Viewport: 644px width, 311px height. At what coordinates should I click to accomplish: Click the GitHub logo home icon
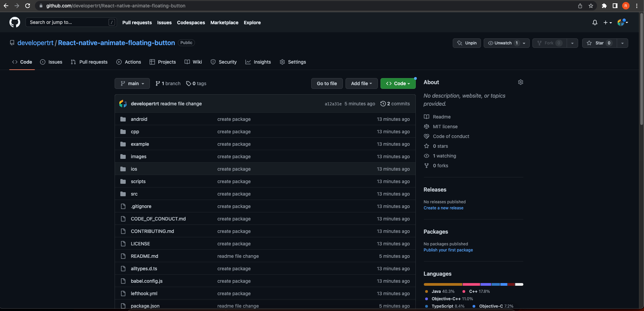click(15, 23)
